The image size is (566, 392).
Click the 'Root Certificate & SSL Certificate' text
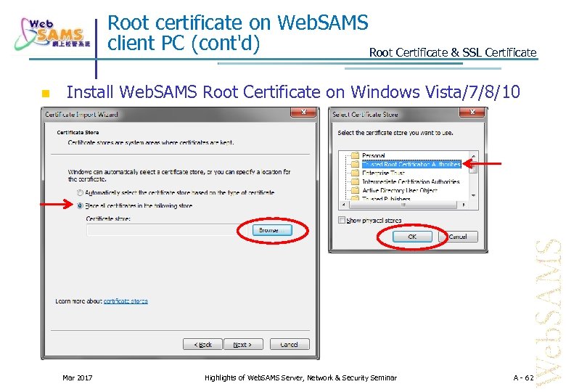pos(453,53)
